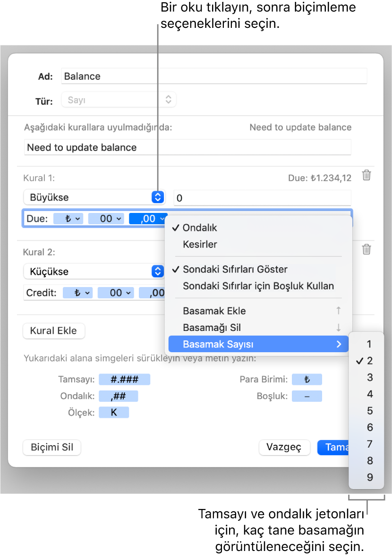
Task: Click the Ad field containing Balance
Action: click(214, 76)
